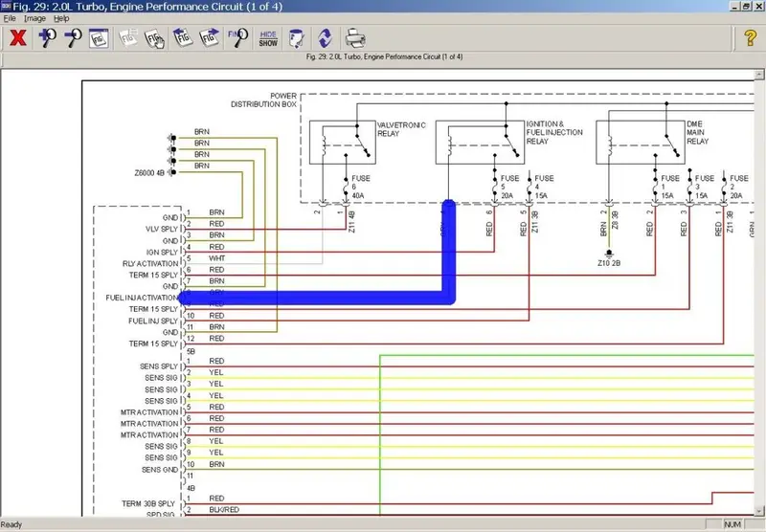
Task: Select the Fuse 4 15A label
Action: 544,187
